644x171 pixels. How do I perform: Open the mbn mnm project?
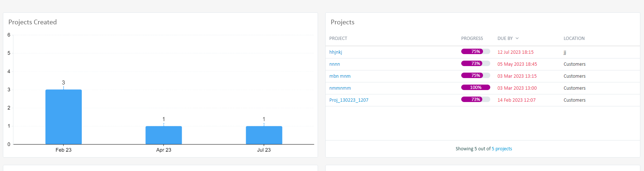340,76
